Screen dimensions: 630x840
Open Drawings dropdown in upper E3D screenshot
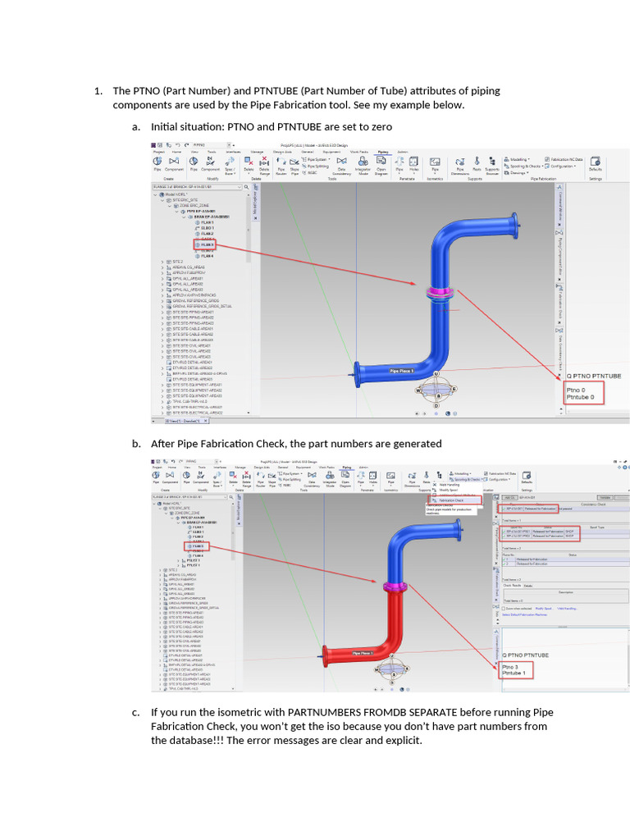(x=517, y=172)
